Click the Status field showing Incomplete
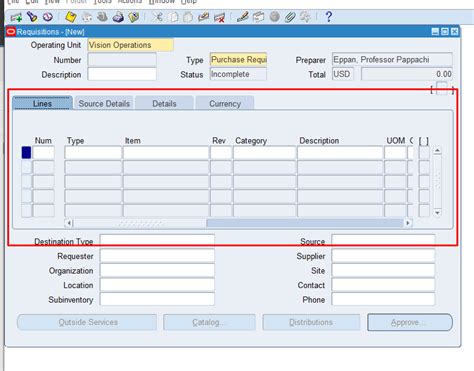This screenshot has height=371, width=474. click(238, 74)
